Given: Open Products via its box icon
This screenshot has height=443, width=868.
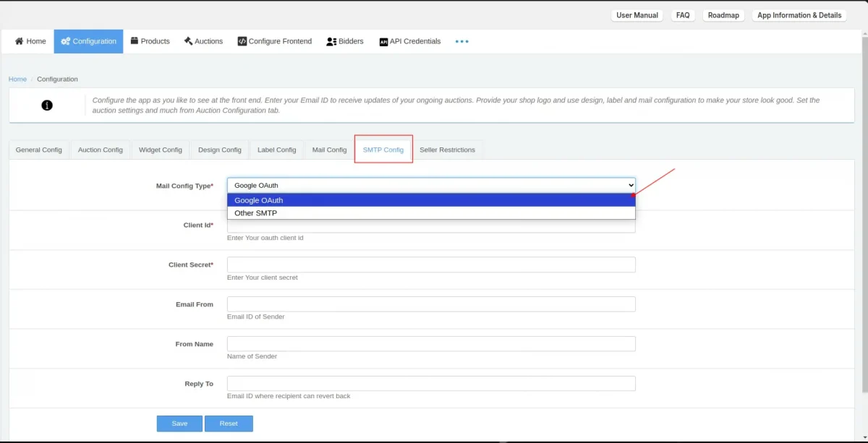Looking at the screenshot, I should coord(134,41).
